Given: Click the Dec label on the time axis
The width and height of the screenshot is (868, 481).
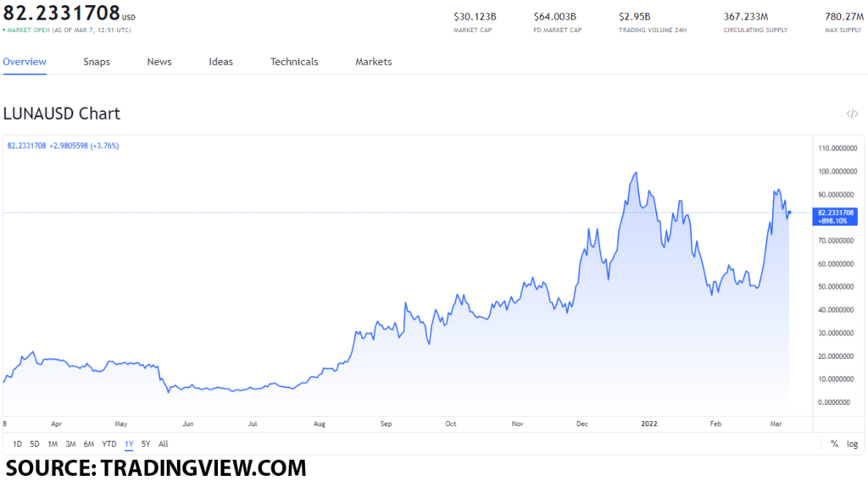Looking at the screenshot, I should point(581,424).
